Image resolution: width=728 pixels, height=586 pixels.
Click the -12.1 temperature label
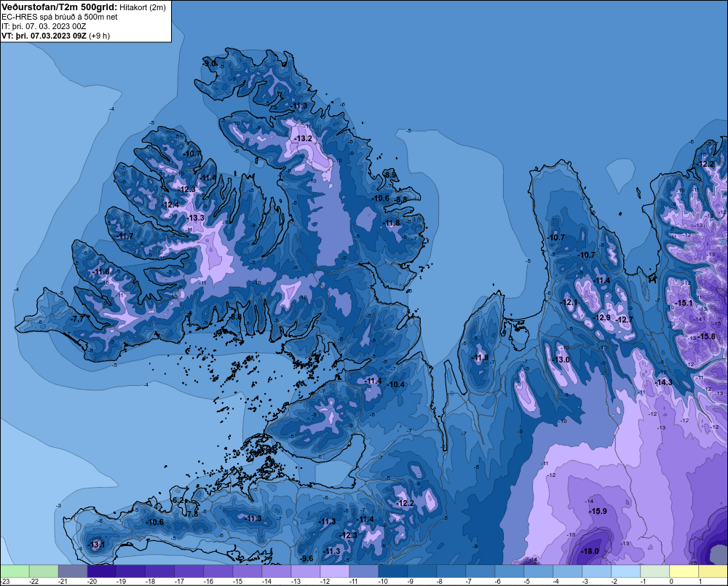[x=569, y=302]
